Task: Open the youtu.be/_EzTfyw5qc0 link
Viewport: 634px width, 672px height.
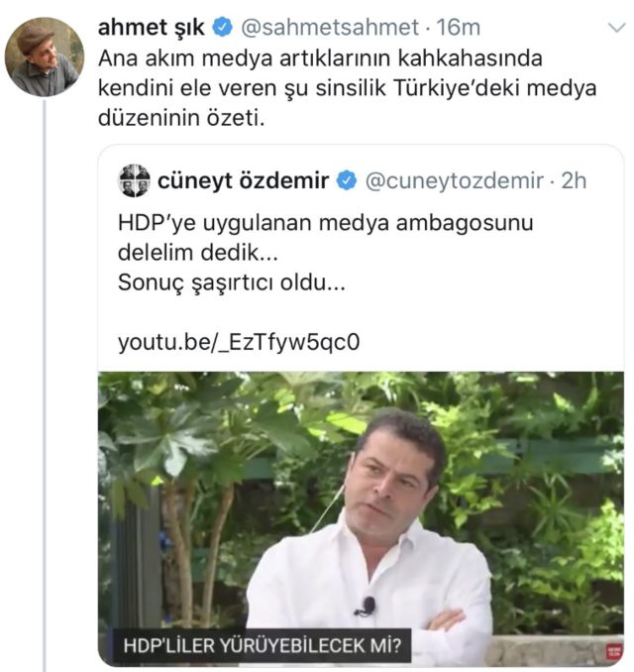Action: [239, 342]
